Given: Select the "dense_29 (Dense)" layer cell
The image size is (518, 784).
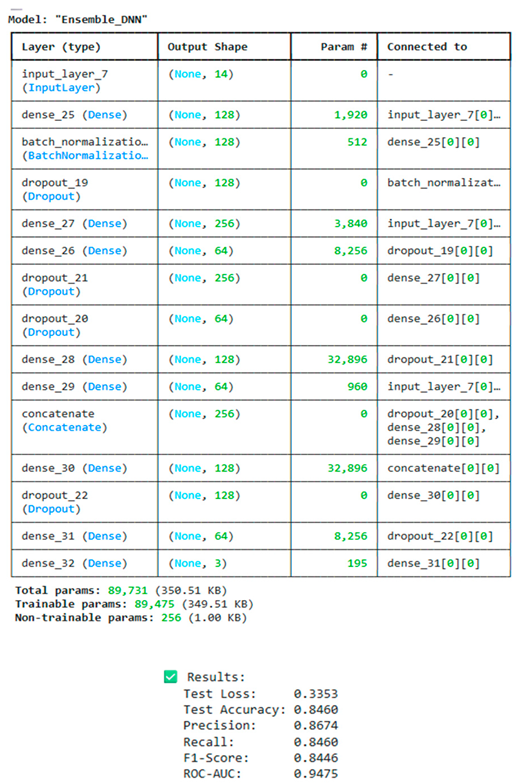Looking at the screenshot, I should click(x=74, y=386).
